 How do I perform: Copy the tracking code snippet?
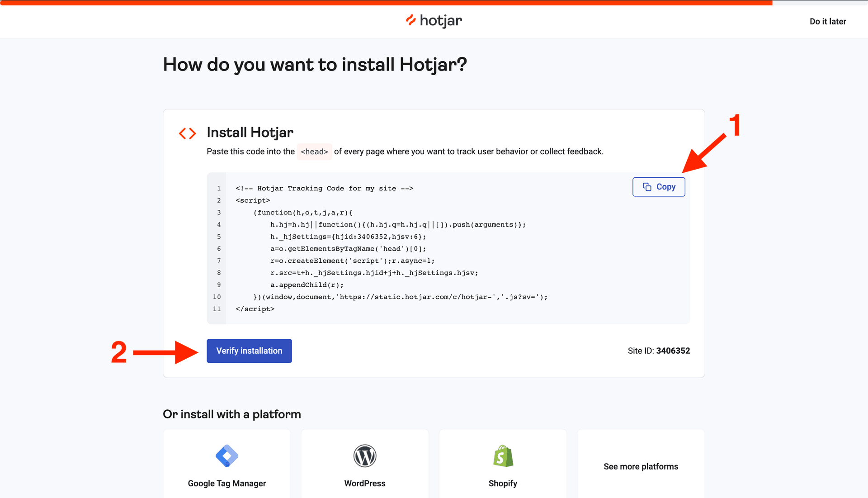[659, 187]
